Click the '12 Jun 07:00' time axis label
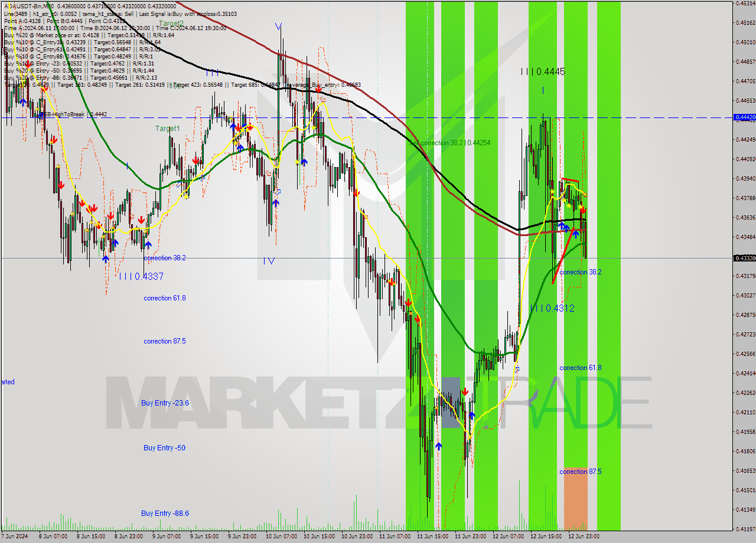 [508, 537]
